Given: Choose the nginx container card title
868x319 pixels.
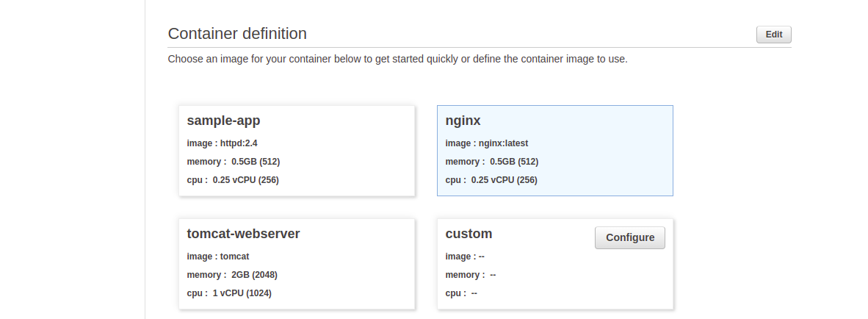Looking at the screenshot, I should [463, 121].
